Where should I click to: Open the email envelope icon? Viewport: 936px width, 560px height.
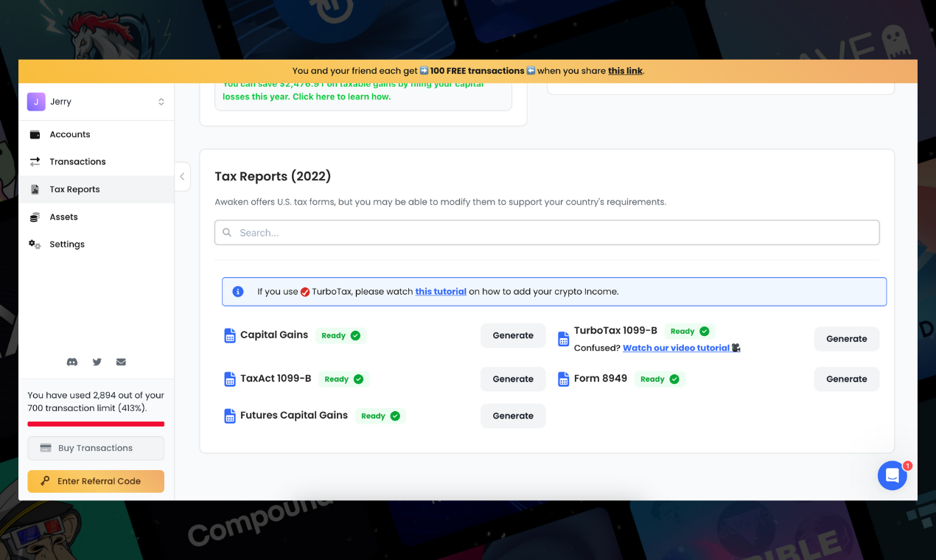pyautogui.click(x=121, y=362)
